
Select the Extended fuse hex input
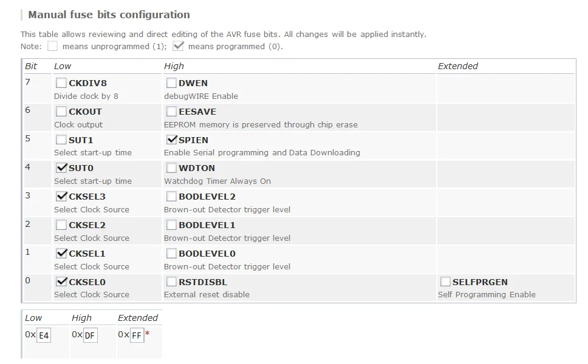click(x=137, y=335)
